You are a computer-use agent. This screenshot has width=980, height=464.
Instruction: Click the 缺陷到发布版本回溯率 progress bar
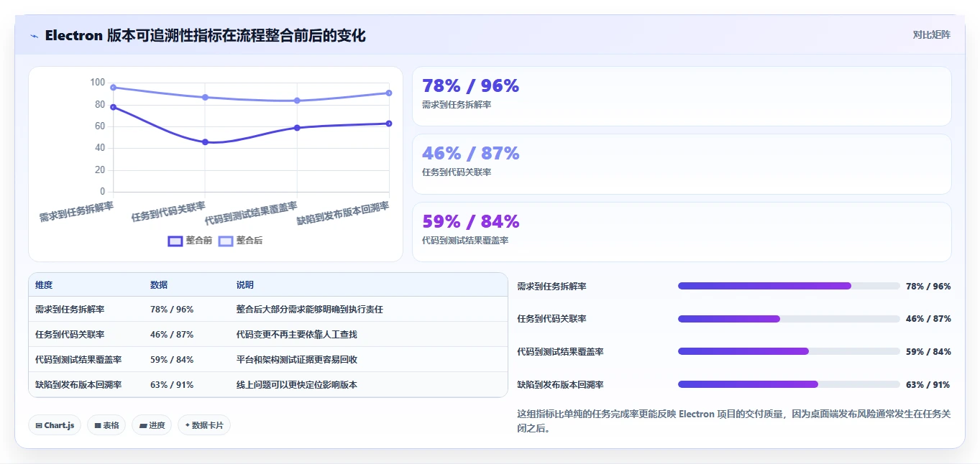789,384
